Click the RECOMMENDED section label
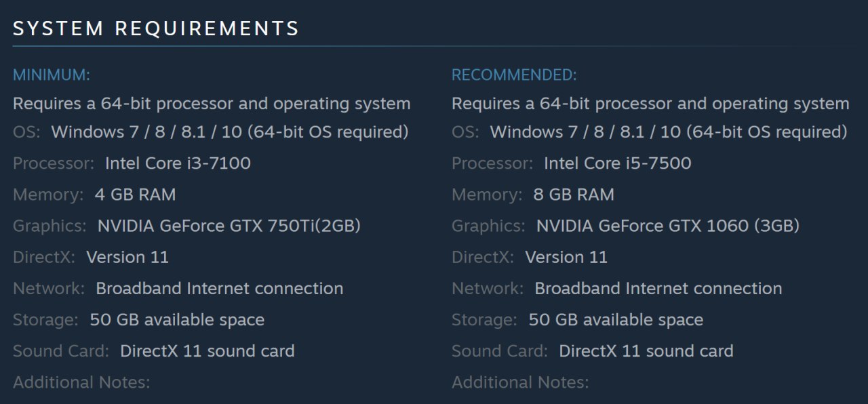868x404 pixels. coord(514,75)
